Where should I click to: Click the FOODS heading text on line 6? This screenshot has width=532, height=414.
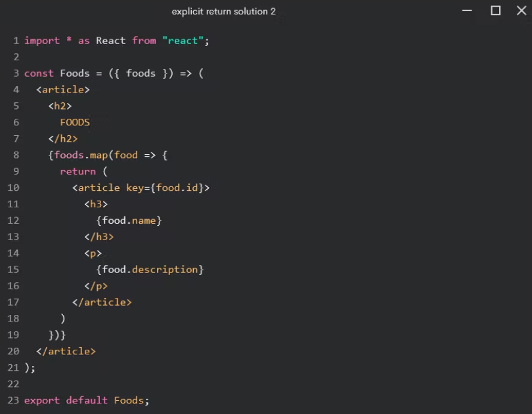pyautogui.click(x=75, y=123)
